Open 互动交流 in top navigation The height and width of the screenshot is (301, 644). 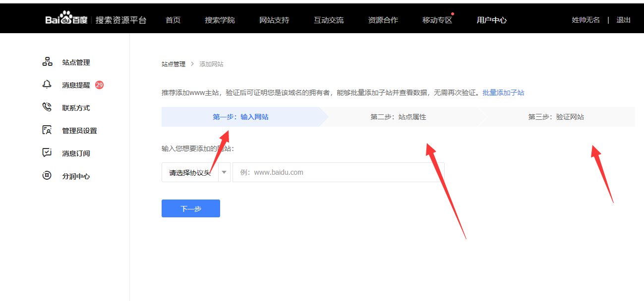click(x=329, y=20)
